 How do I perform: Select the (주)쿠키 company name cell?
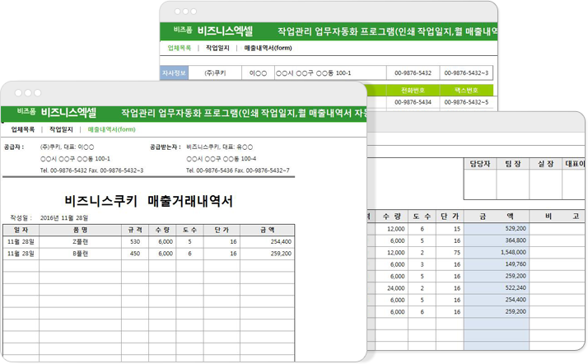tap(215, 73)
